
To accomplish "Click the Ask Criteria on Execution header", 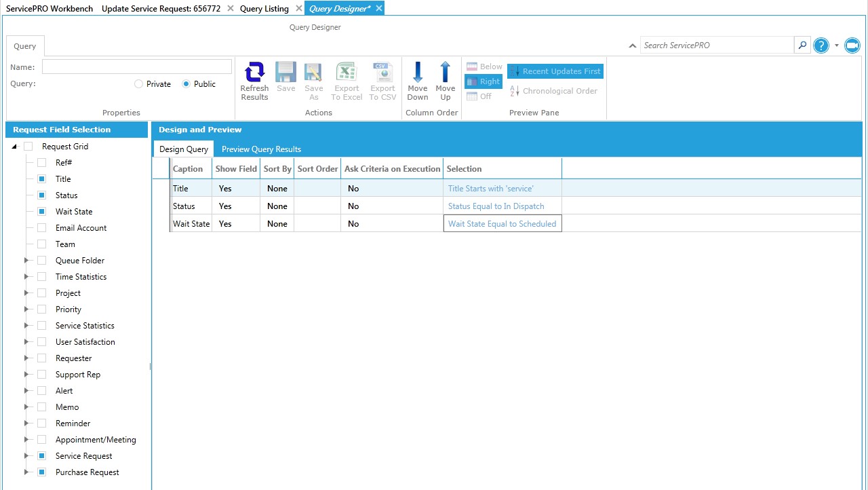I will click(393, 169).
